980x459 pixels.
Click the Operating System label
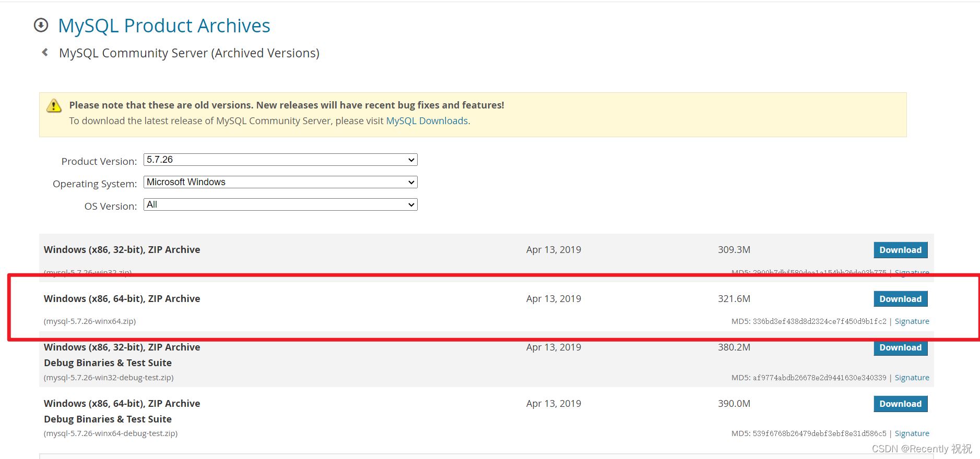pos(95,184)
